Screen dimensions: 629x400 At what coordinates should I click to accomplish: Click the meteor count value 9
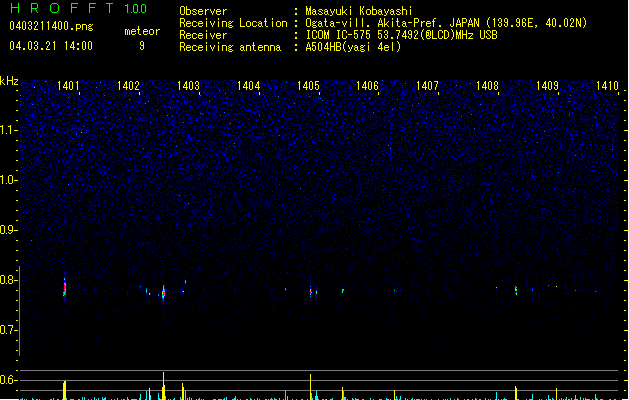[x=142, y=46]
